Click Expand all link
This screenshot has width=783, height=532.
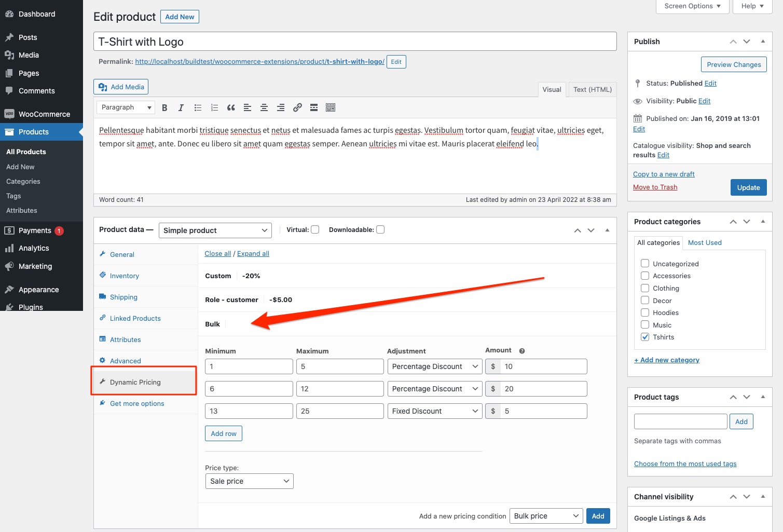pos(253,254)
